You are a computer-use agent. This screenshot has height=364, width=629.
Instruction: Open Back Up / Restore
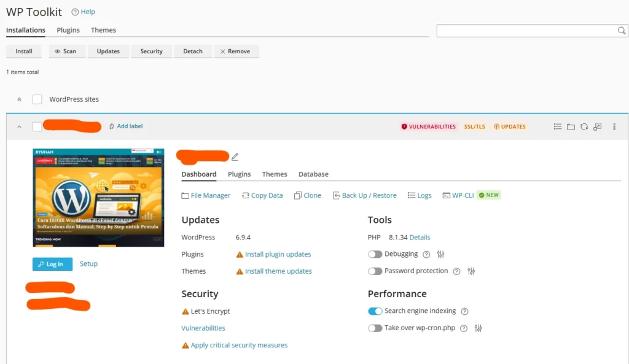[365, 195]
